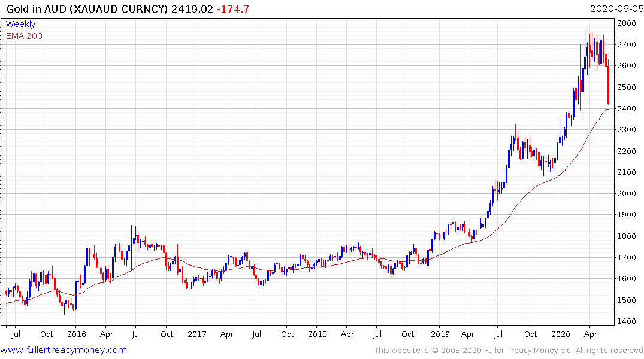This screenshot has height=359, width=644.
Task: Select the 2020 x-axis label
Action: [x=561, y=334]
